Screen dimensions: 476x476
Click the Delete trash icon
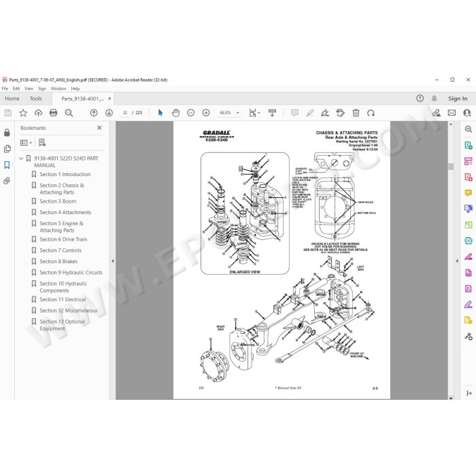click(x=356, y=113)
